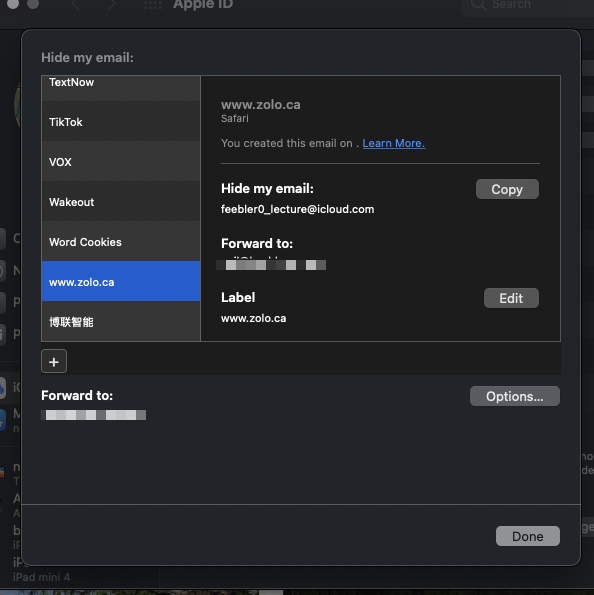Select Word Cookies in the list
The image size is (594, 595).
coord(121,241)
